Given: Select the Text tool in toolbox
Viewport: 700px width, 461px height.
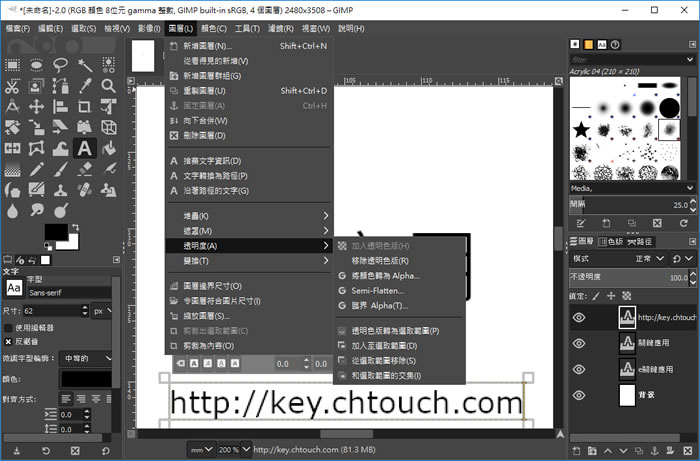Looking at the screenshot, I should 84,149.
